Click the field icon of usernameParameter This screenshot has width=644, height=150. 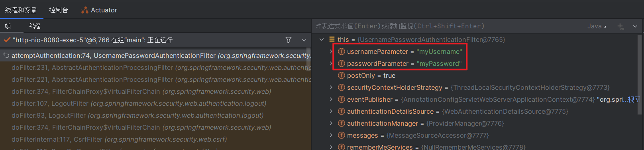pyautogui.click(x=342, y=51)
